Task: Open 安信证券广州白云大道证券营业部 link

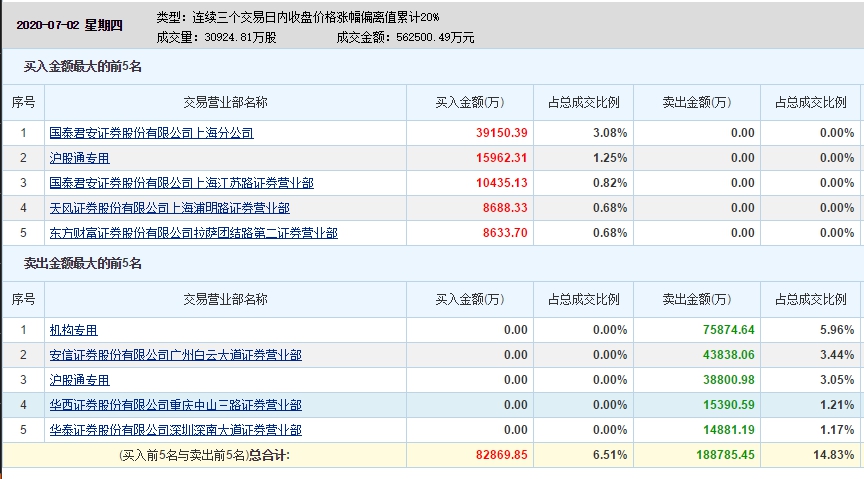Action: point(175,355)
